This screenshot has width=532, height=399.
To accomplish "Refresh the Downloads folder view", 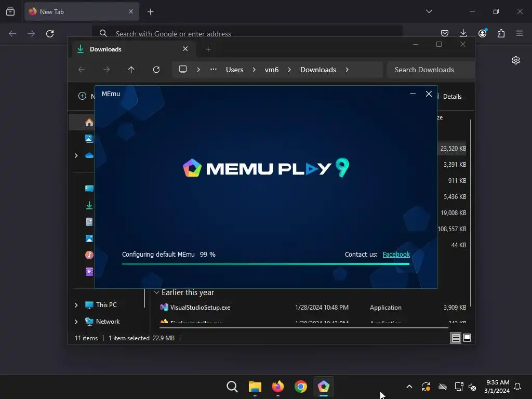I will pyautogui.click(x=156, y=70).
